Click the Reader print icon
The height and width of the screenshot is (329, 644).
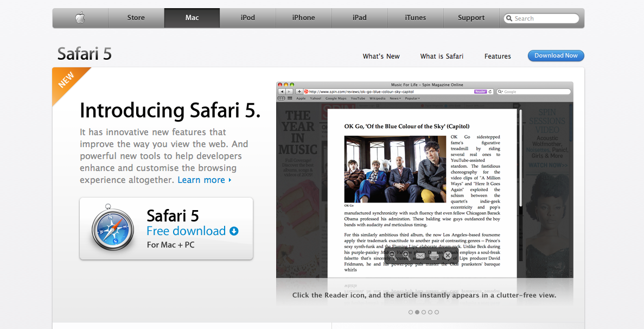pos(434,256)
